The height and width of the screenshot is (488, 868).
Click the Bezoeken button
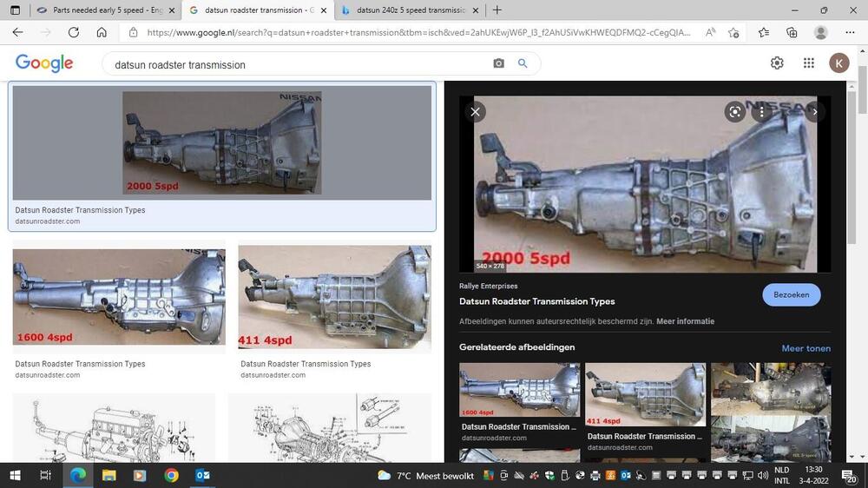791,294
